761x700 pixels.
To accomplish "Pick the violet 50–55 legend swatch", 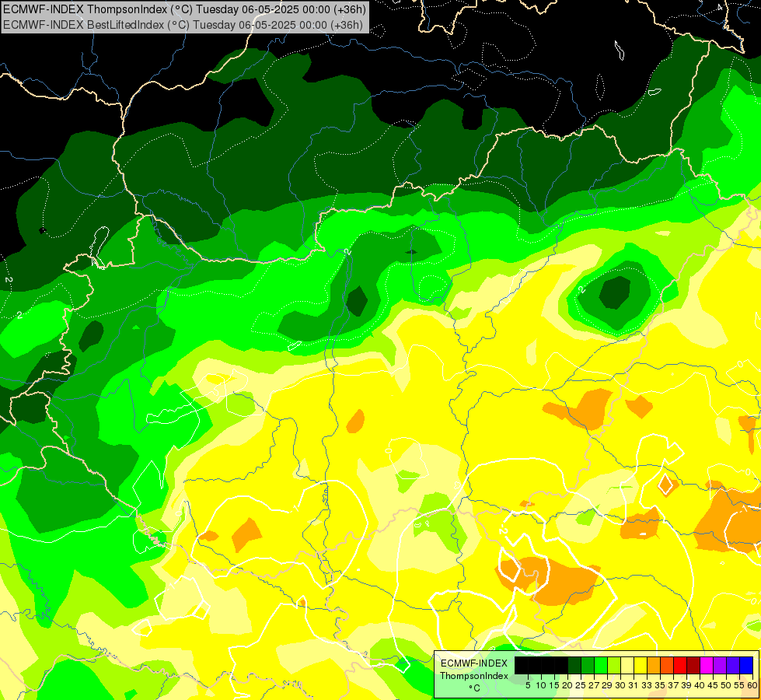I will pyautogui.click(x=733, y=665).
